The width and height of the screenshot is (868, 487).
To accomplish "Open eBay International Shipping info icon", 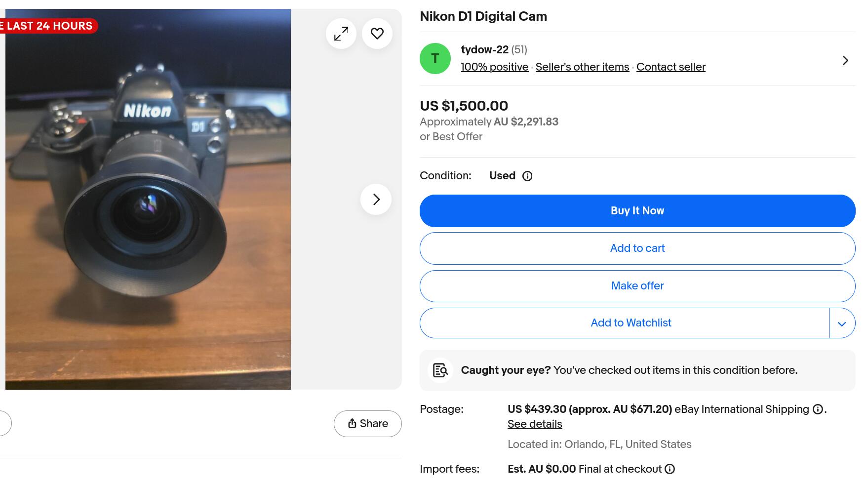I will (818, 409).
